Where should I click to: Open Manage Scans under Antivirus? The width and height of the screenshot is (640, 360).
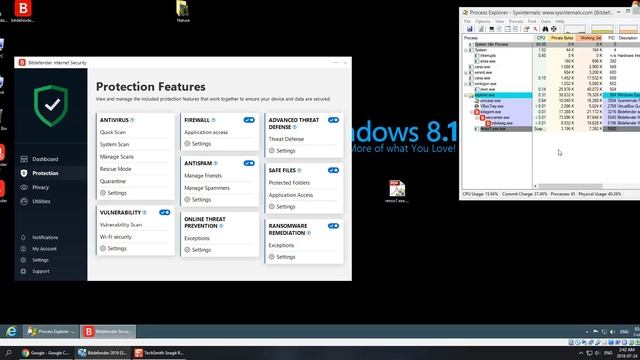[x=116, y=157]
